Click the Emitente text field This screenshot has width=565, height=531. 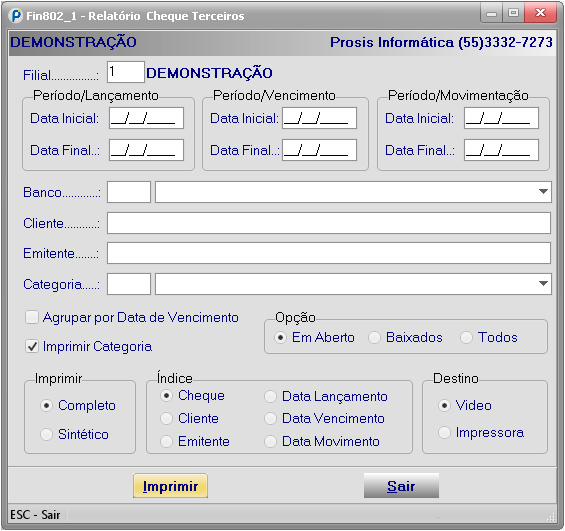point(329,253)
